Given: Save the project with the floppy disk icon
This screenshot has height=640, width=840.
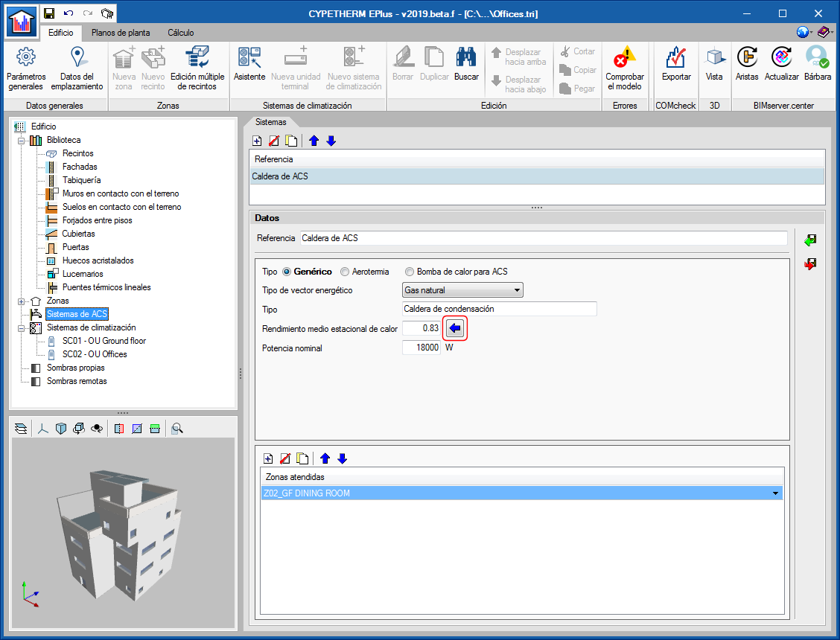Looking at the screenshot, I should coord(49,13).
